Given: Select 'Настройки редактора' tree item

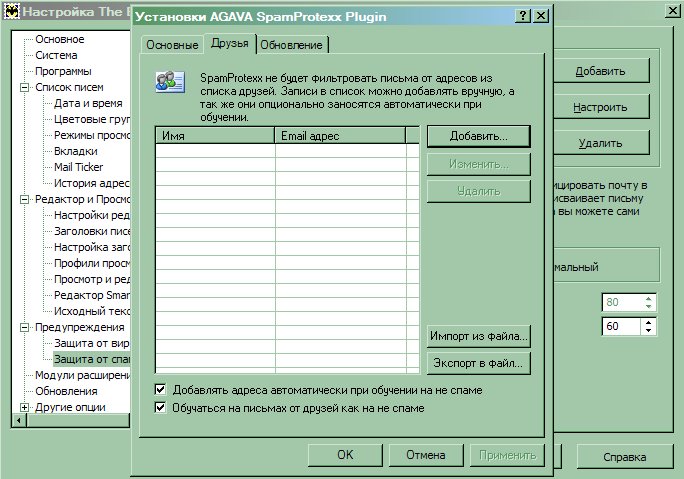Looking at the screenshot, I should (x=92, y=215).
